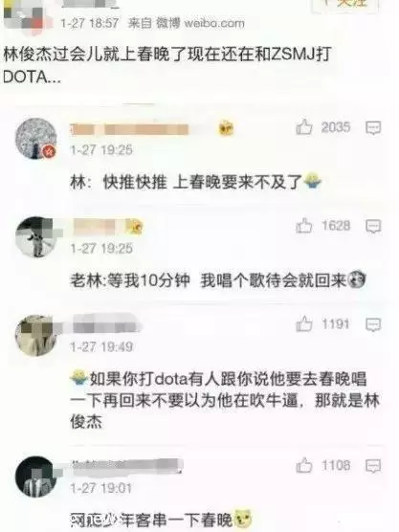Screen dimensions: 399x532
Task: Reply to the 2035-likes comment via bubble icon
Action: pyautogui.click(x=373, y=128)
